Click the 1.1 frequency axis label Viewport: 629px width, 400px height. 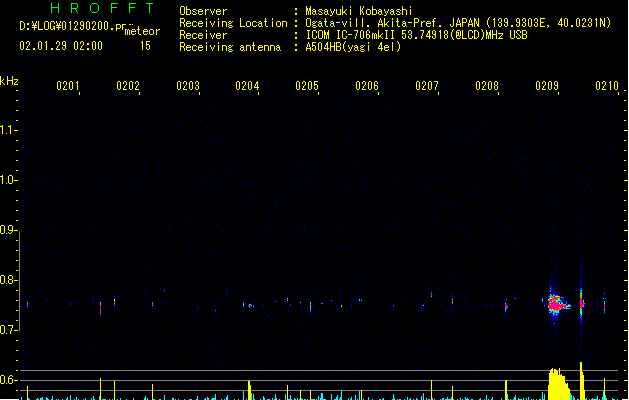point(8,130)
